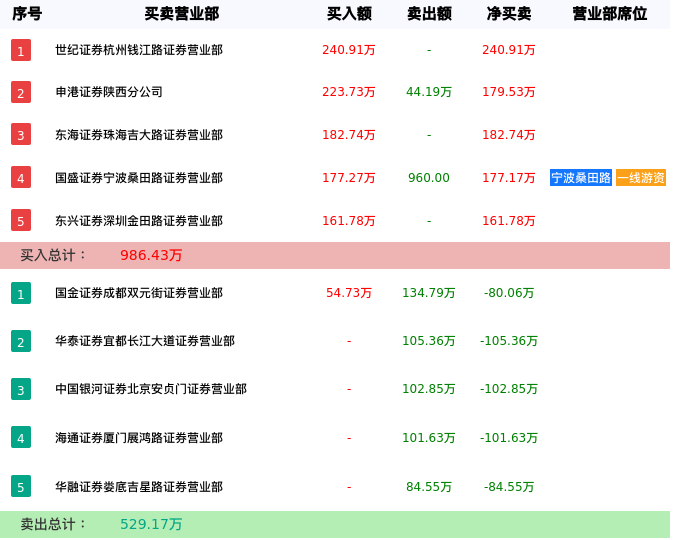
Task: Click buy amount 223.73万
Action: click(x=349, y=92)
